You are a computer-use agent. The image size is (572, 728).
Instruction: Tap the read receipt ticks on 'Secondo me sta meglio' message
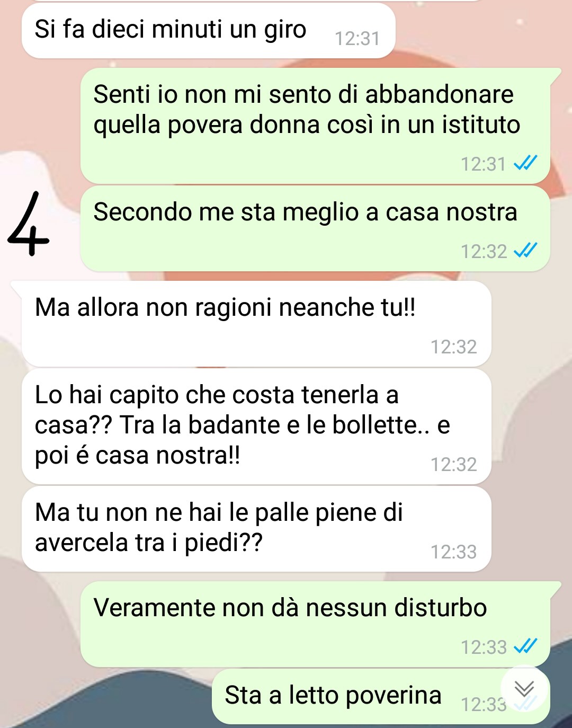pyautogui.click(x=526, y=250)
